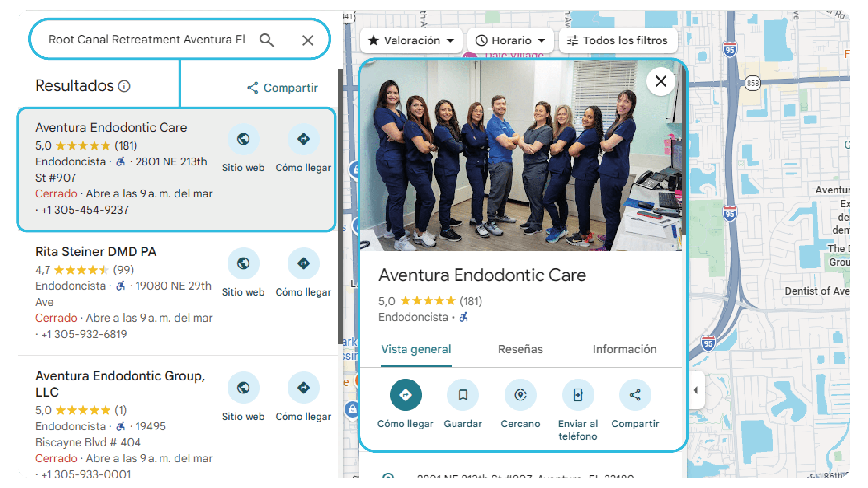868x488 pixels.
Task: Click into the Root Canal Retreatment search field
Action: (147, 40)
